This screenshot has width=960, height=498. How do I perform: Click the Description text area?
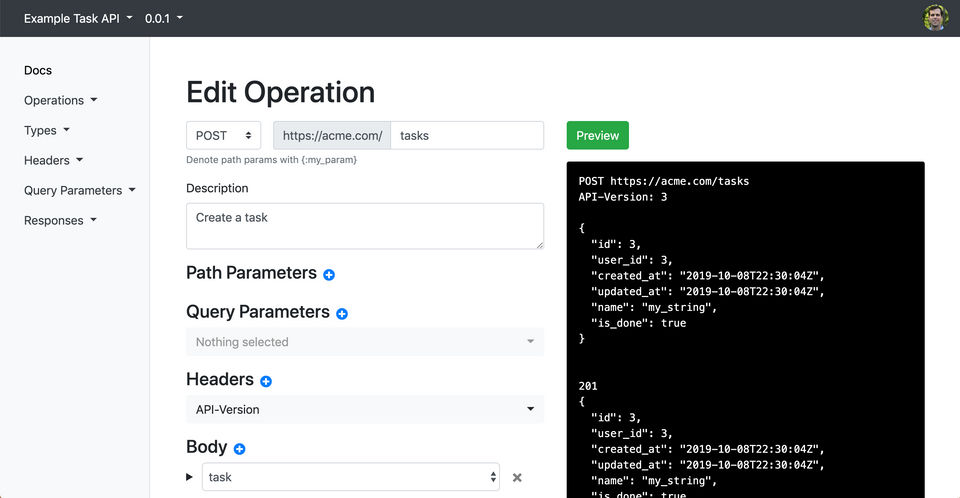[365, 226]
